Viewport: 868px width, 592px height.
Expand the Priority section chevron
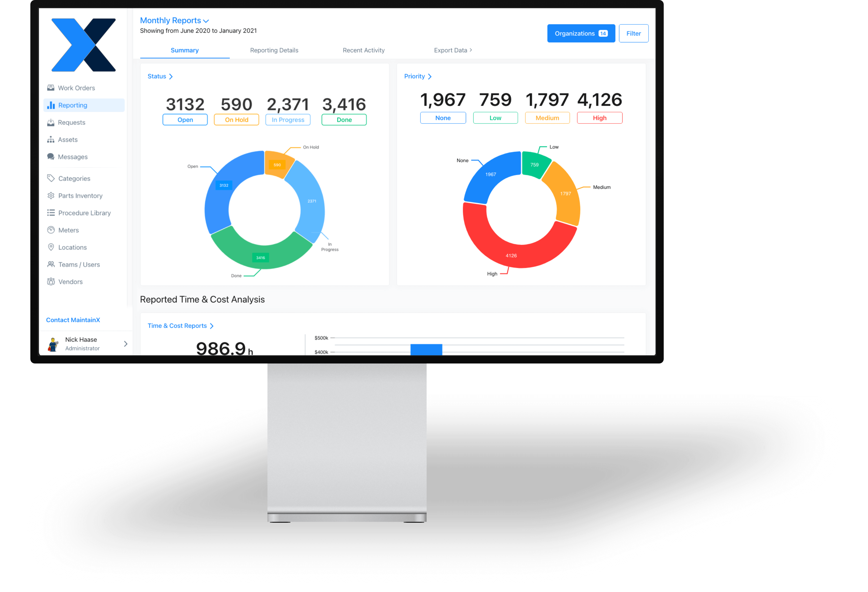[429, 76]
